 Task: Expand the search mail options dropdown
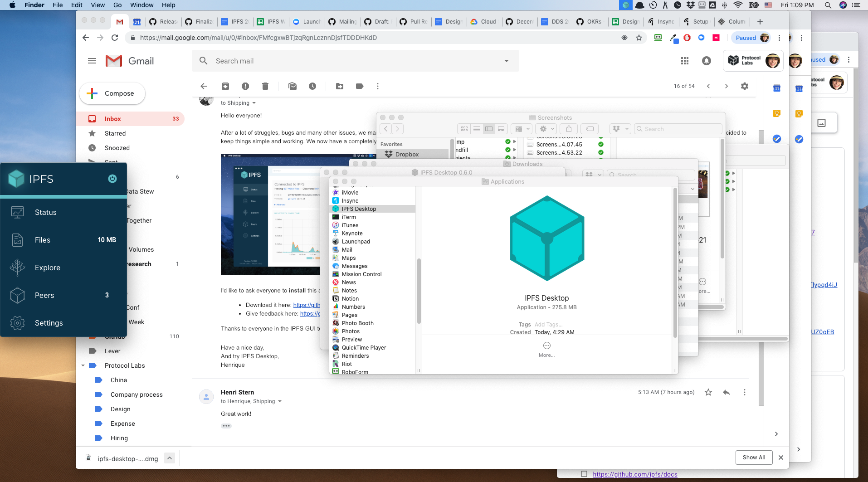(x=506, y=60)
